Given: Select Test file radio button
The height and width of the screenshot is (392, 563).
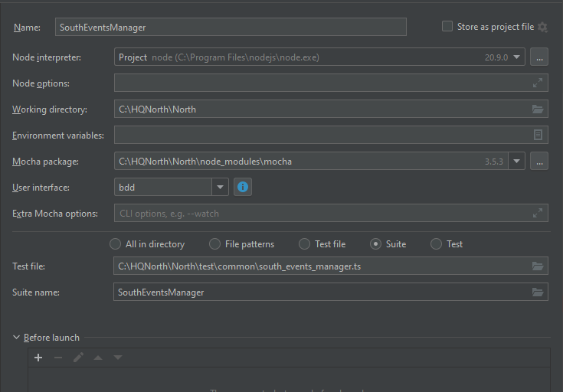Looking at the screenshot, I should click(305, 244).
